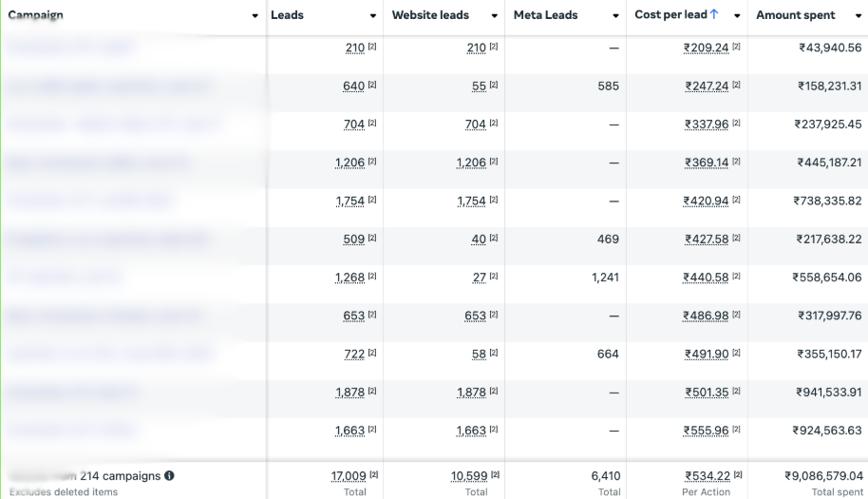Click the sort arrow on Cost per lead

(714, 14)
